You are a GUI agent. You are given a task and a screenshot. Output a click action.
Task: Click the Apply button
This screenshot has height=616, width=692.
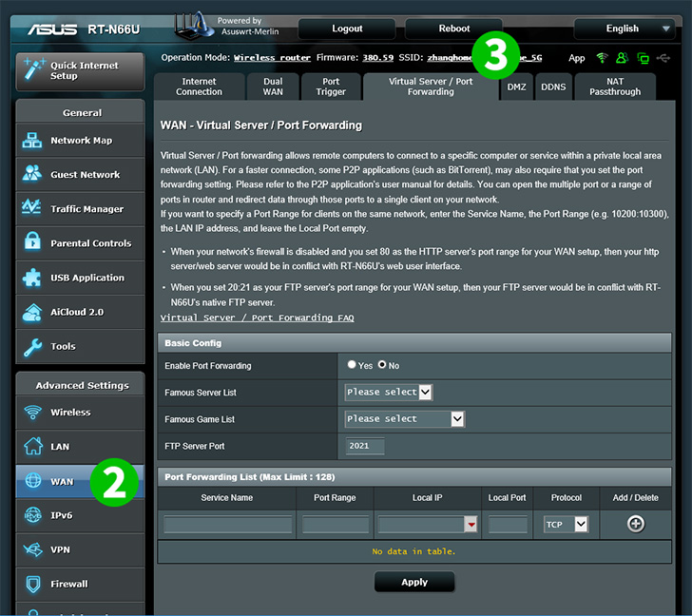pos(414,582)
